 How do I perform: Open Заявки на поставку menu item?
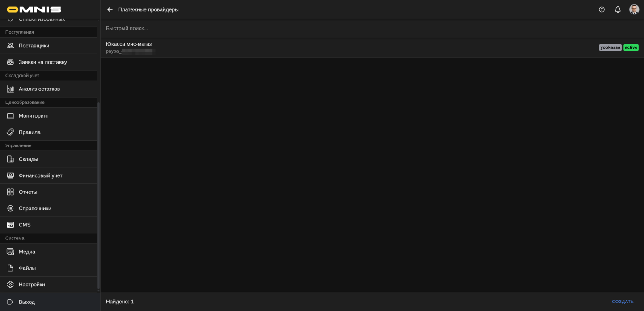coord(43,62)
